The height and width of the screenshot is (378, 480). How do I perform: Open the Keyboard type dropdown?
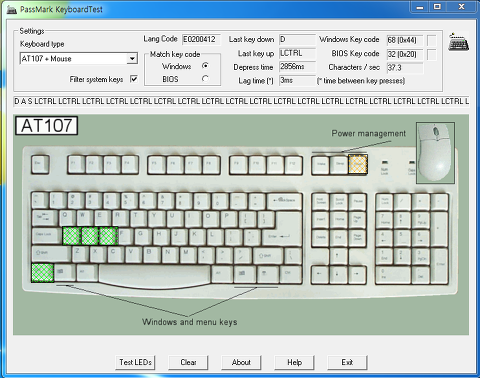132,59
